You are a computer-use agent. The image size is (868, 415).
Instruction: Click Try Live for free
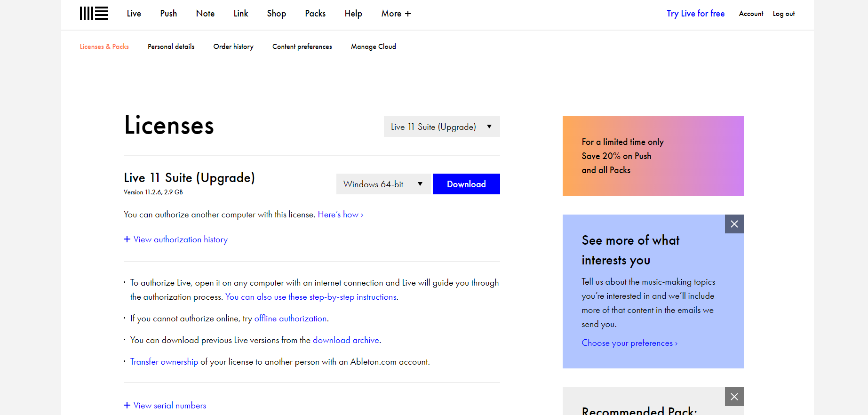695,14
